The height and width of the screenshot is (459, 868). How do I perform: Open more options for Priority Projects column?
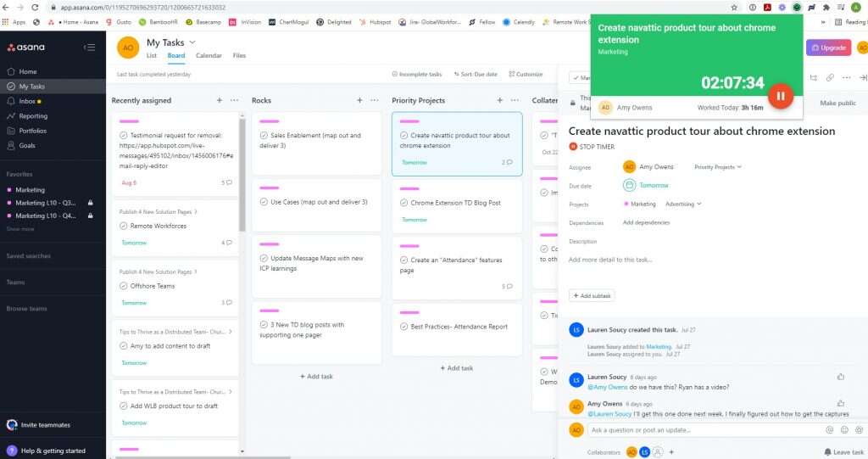pos(515,100)
